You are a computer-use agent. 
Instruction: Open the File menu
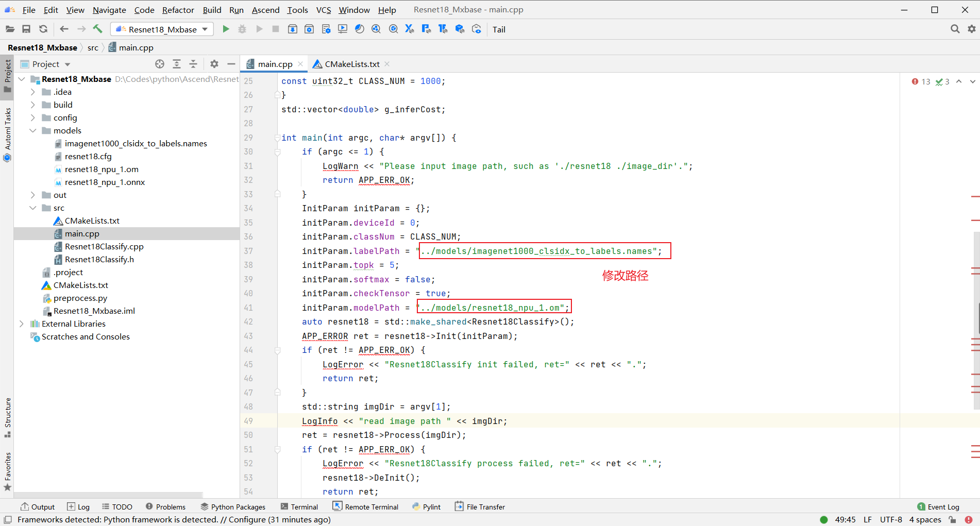[29, 10]
